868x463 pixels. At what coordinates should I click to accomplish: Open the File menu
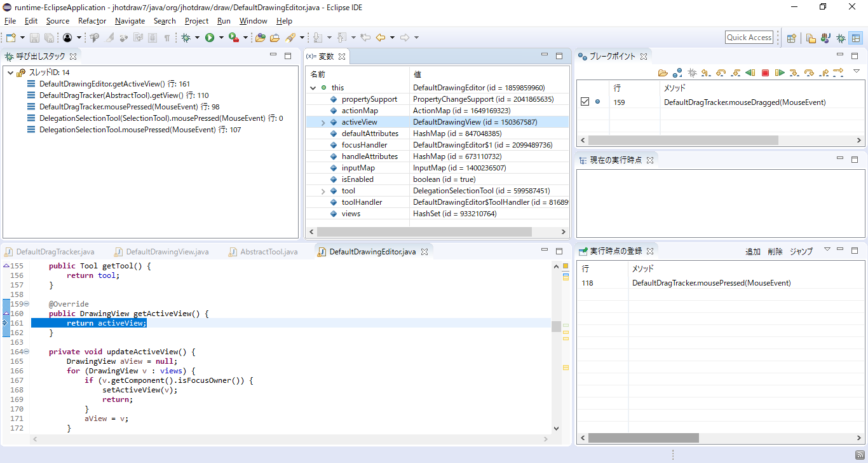tap(10, 21)
